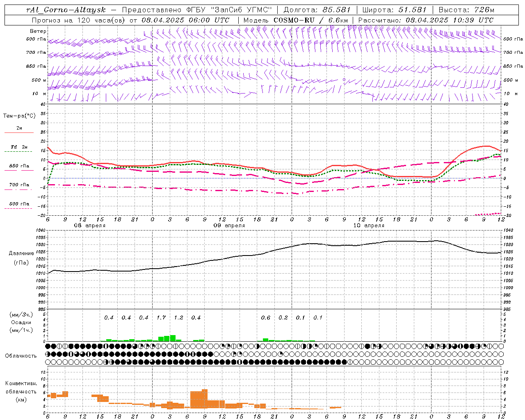Click the 1.2 precipitation amount value

click(178, 317)
